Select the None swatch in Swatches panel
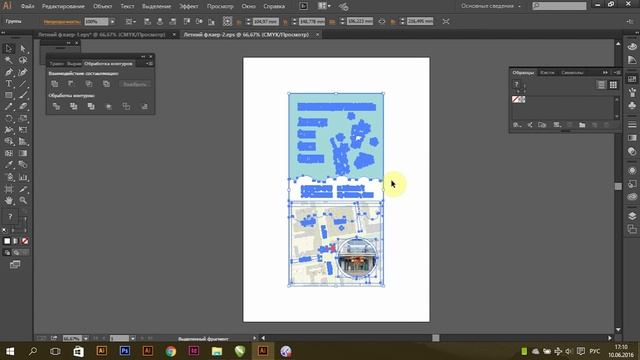 click(x=516, y=99)
